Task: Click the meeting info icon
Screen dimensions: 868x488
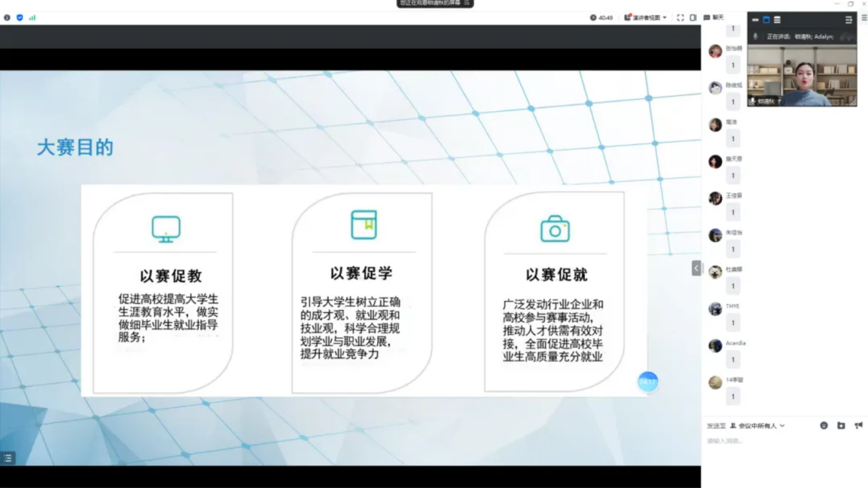Action: click(7, 17)
